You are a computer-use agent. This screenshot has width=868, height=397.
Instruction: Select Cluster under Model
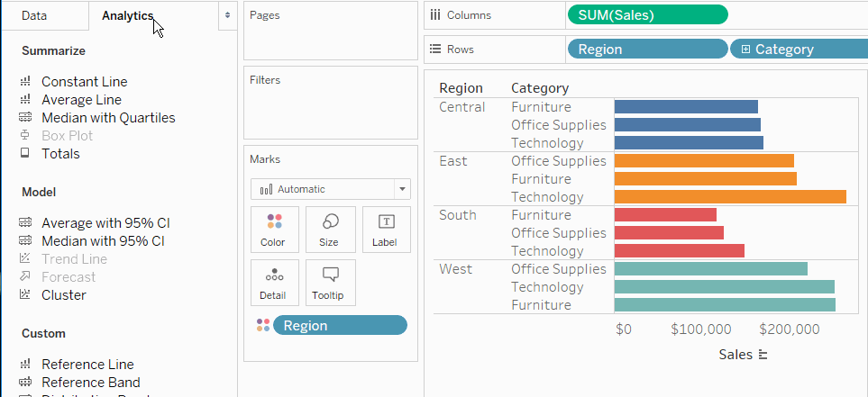[64, 295]
